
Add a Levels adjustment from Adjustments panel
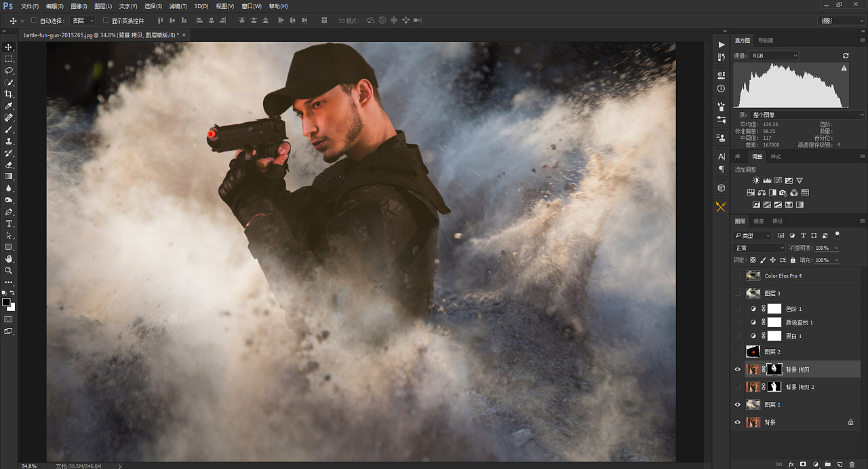point(767,181)
